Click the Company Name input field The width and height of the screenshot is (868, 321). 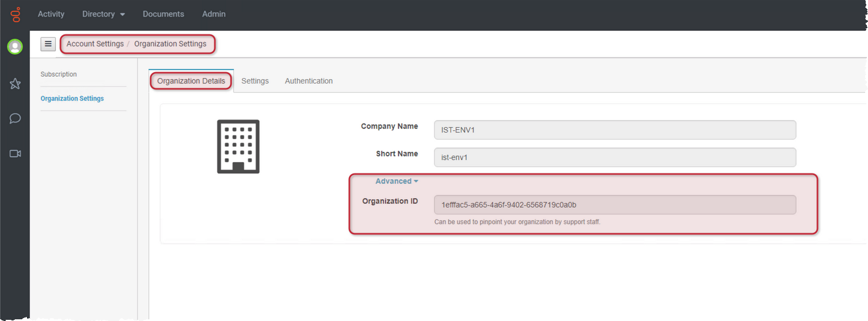614,130
